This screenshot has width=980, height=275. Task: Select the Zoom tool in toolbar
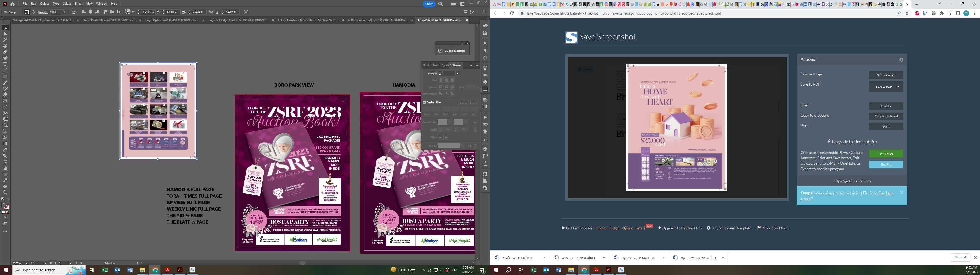(x=5, y=193)
